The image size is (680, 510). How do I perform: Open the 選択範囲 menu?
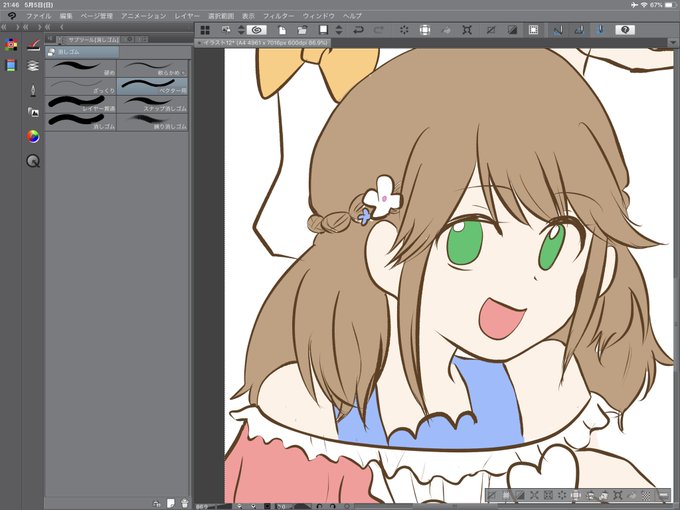[x=221, y=16]
